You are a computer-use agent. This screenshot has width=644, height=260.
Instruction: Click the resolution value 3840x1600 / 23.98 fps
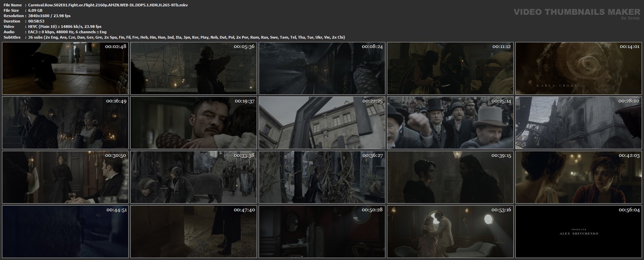point(49,16)
